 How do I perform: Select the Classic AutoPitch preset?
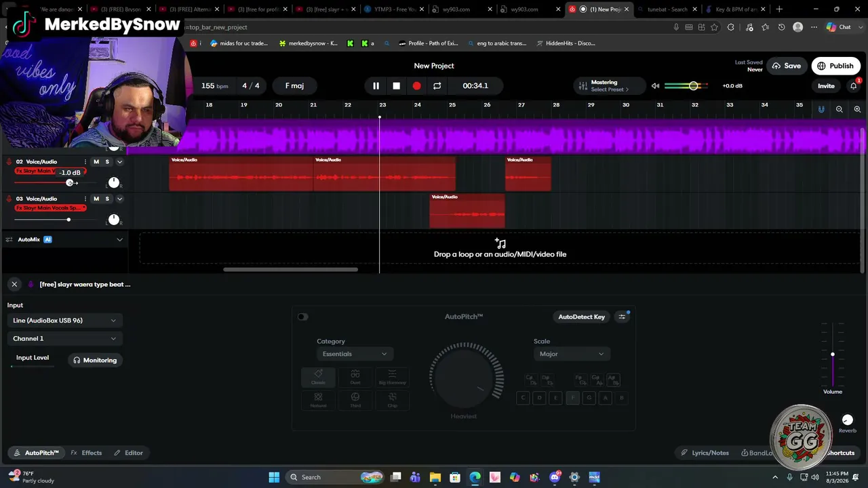tap(318, 378)
